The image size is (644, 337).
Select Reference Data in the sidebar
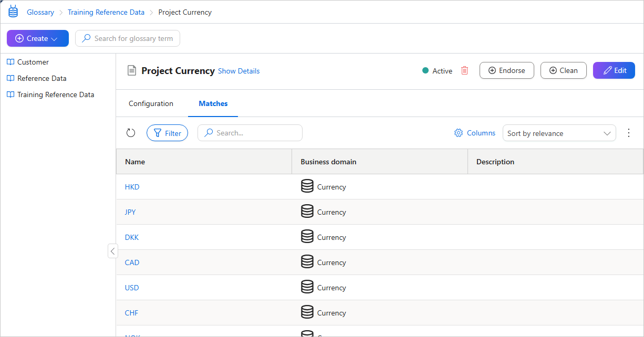42,78
